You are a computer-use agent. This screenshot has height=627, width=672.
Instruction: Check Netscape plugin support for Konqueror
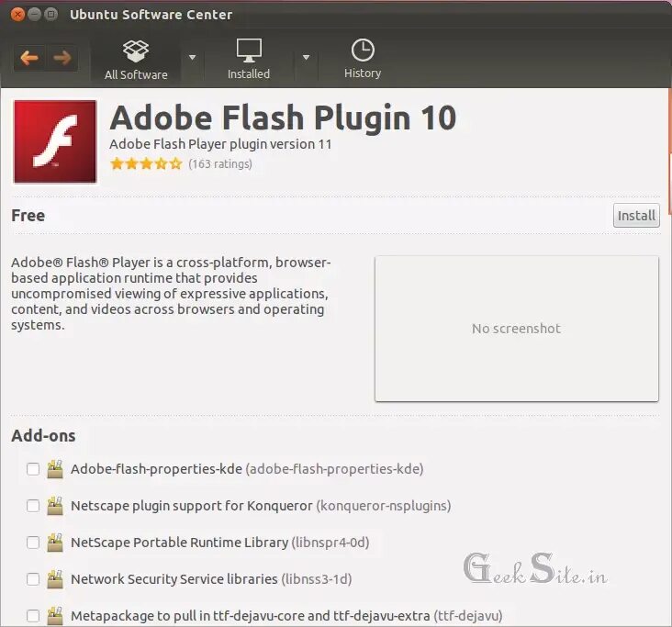(33, 506)
